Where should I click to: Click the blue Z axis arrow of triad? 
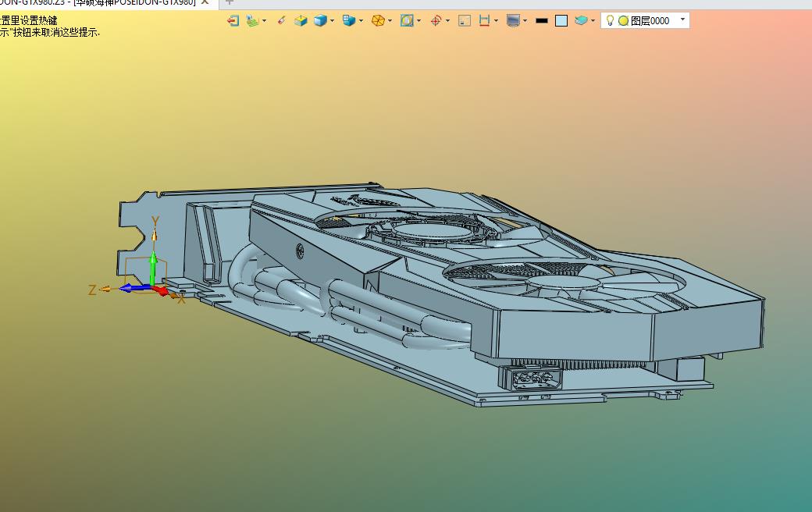tap(134, 288)
